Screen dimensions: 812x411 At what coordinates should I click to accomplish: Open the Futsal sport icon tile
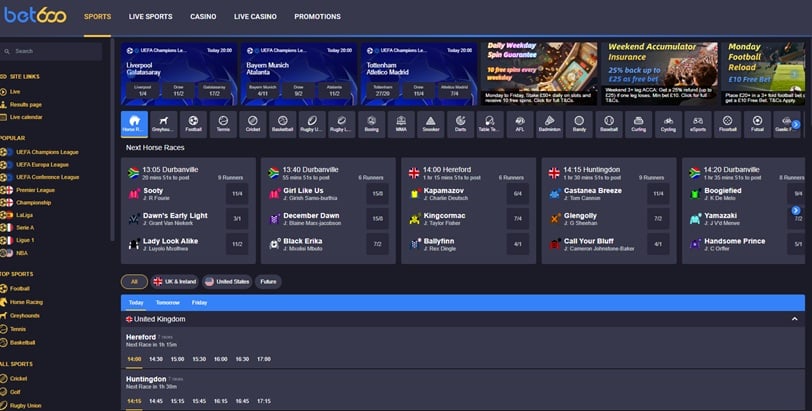[x=757, y=124]
